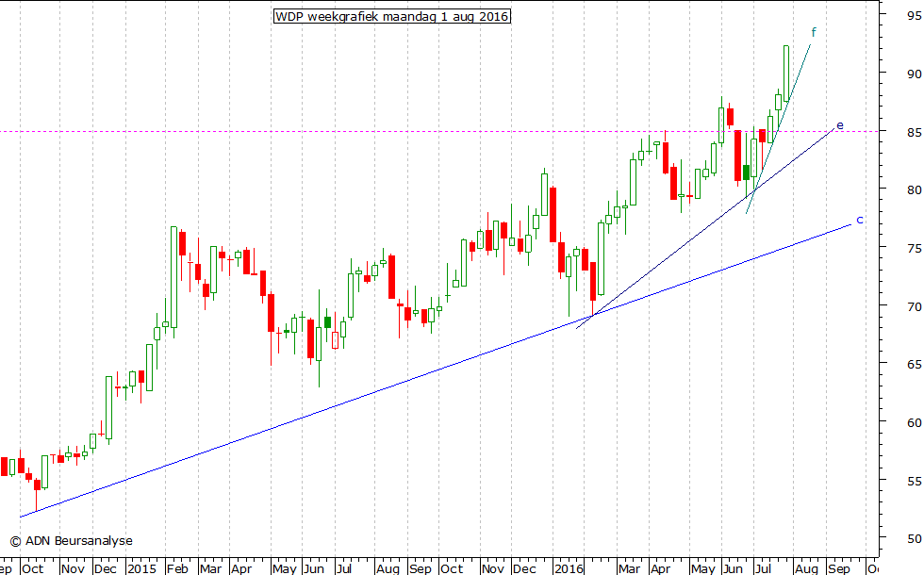Click trendline label 'e'
This screenshot has width=924, height=575.
pos(840,125)
